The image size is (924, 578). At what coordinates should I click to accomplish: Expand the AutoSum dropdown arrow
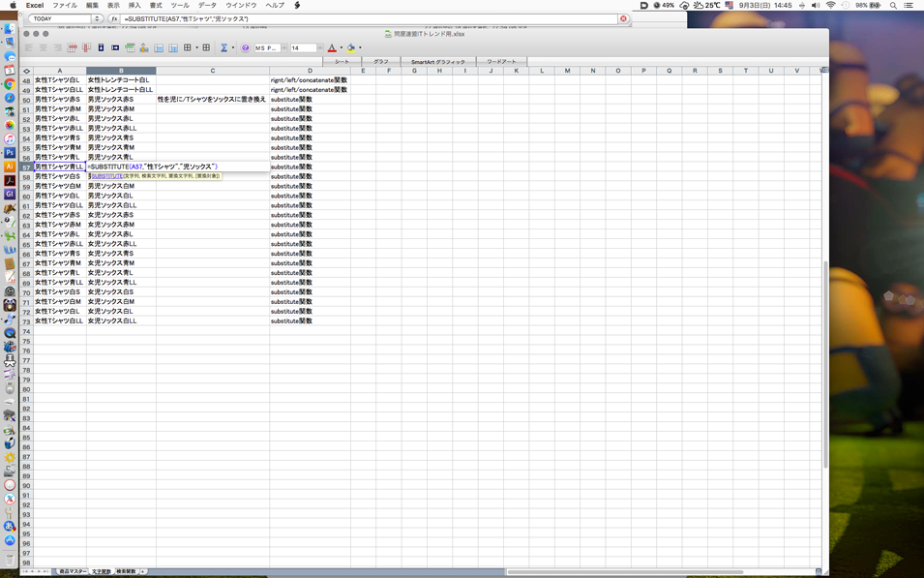[233, 47]
